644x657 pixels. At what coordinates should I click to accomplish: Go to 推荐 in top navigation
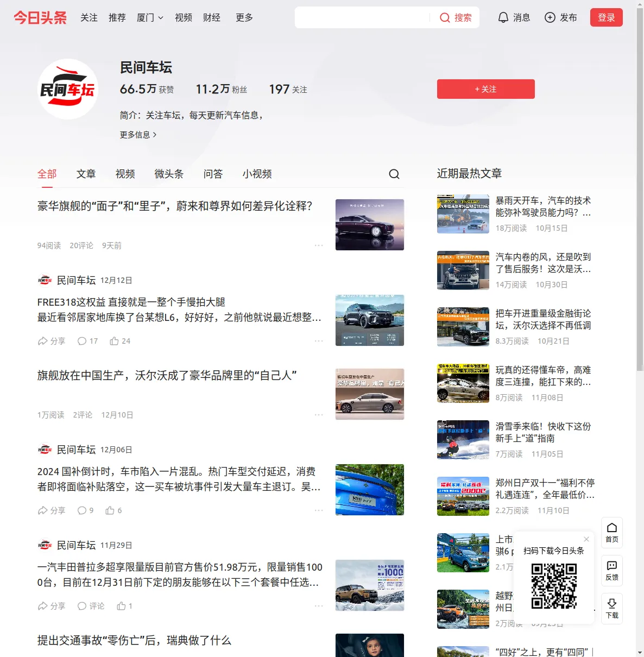tap(117, 17)
